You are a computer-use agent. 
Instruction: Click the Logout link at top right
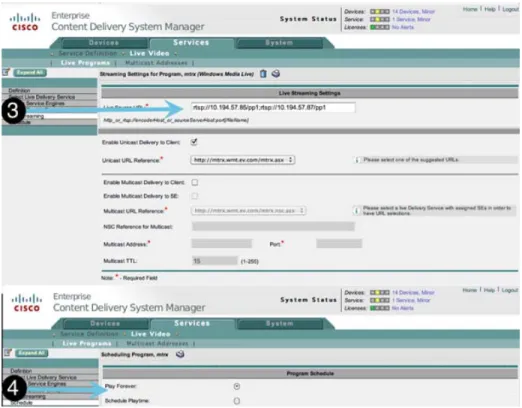510,9
